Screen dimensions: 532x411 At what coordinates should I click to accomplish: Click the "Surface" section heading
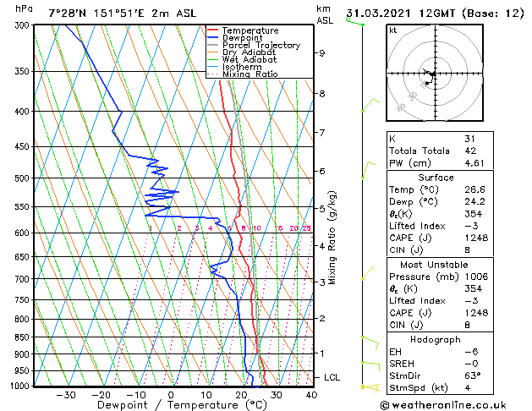click(436, 178)
